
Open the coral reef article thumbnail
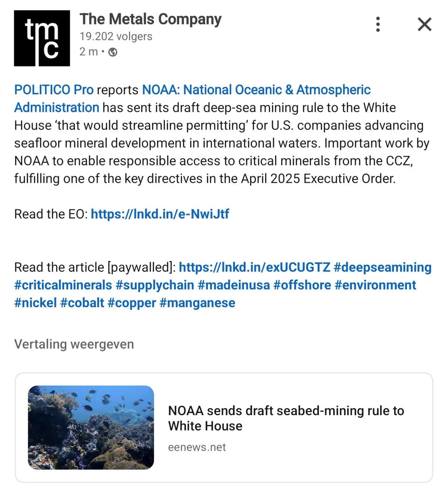click(x=91, y=428)
